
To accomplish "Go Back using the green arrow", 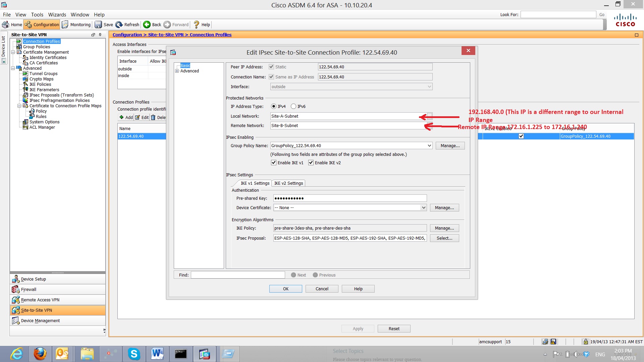I will pos(147,24).
